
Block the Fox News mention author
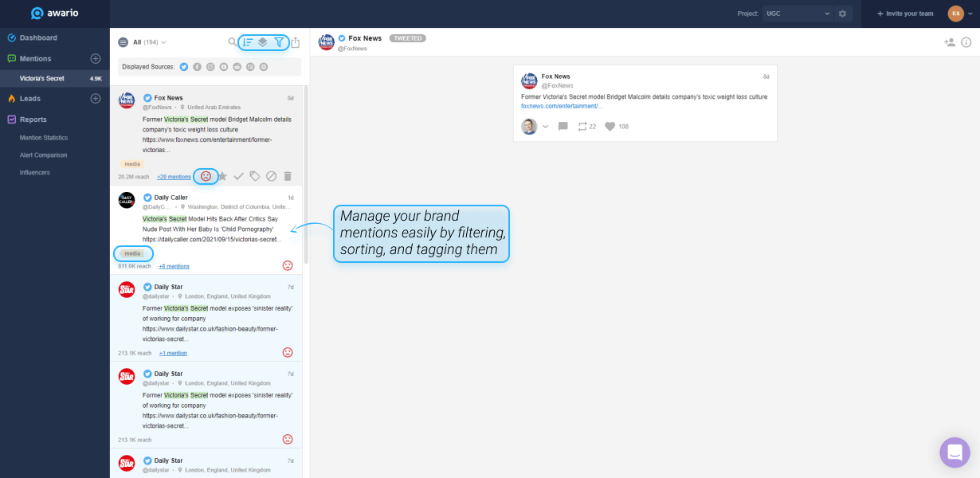coord(271,176)
